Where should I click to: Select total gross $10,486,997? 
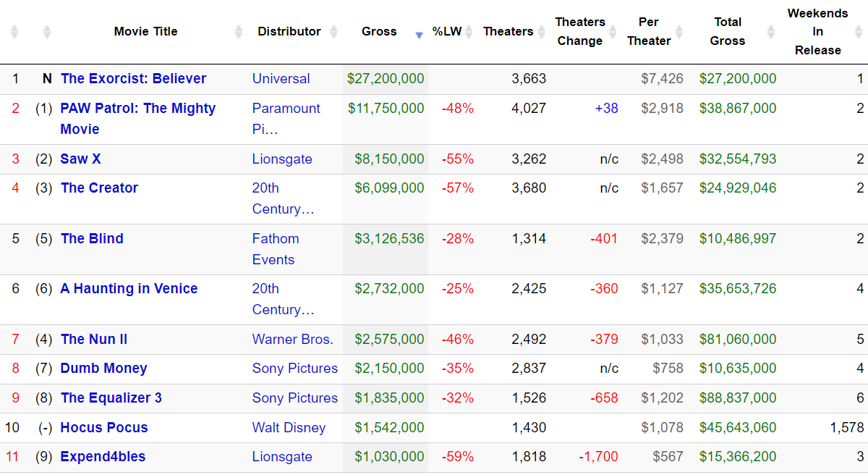(738, 239)
